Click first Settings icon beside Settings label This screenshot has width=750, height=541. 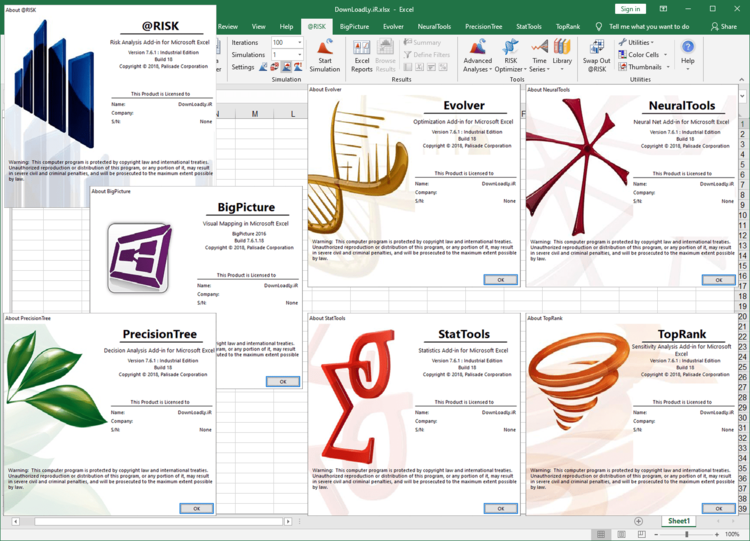coord(264,67)
